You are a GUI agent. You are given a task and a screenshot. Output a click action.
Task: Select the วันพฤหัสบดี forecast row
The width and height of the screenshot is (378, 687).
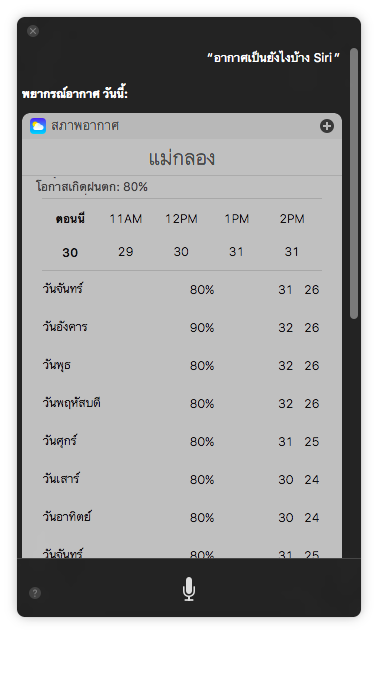(181, 403)
